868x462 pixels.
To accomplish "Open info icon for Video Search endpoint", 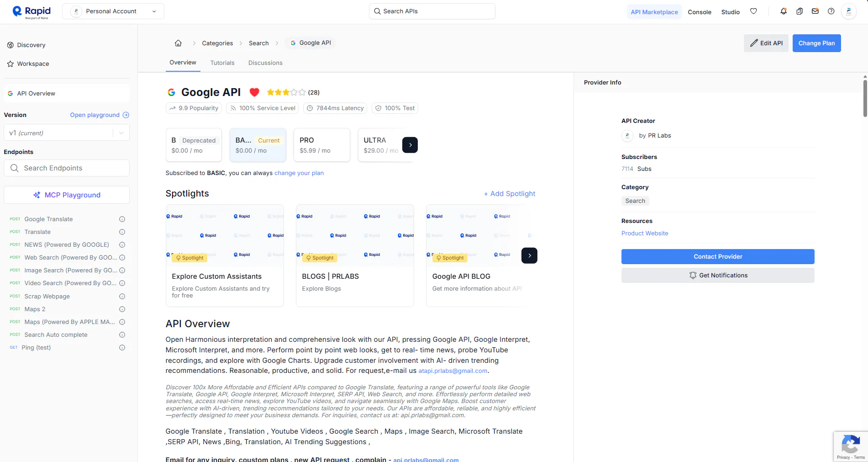I will pos(122,283).
